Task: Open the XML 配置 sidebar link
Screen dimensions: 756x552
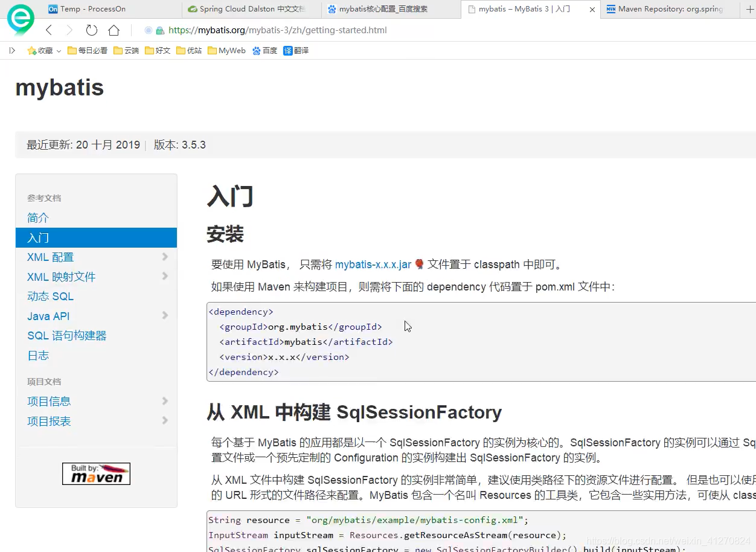Action: 50,257
